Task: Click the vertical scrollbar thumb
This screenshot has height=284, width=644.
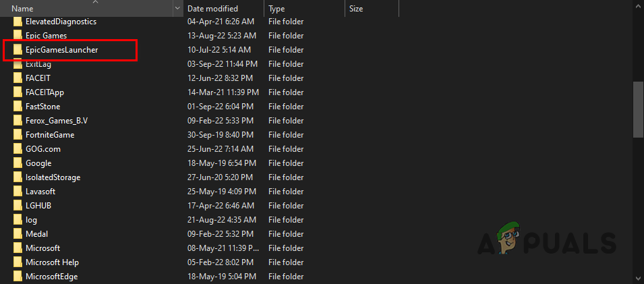Action: [638, 109]
